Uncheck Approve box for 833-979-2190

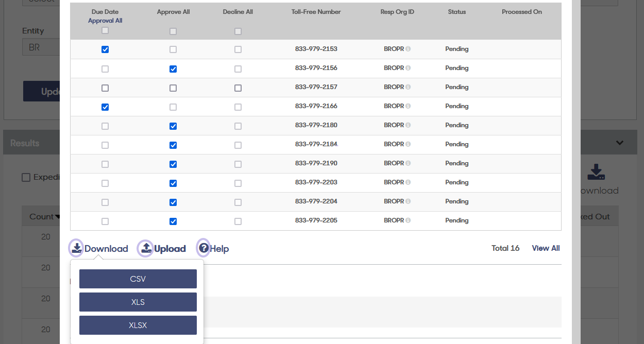173,164
